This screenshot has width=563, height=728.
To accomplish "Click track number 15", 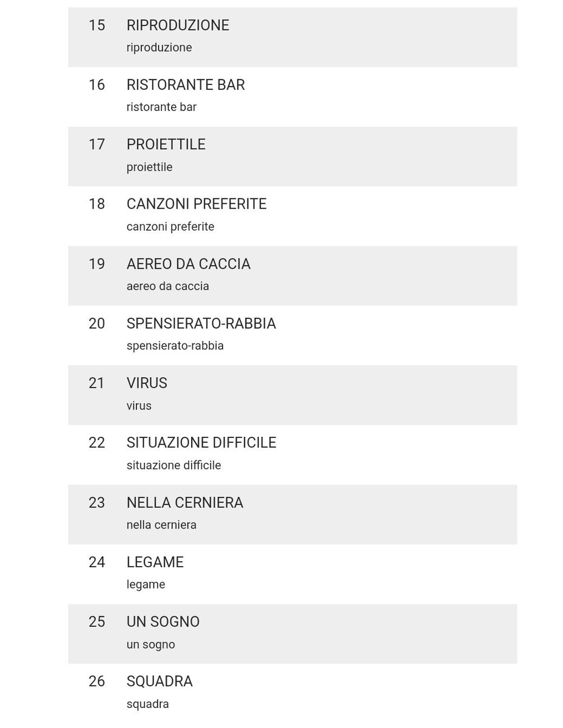I will point(97,25).
